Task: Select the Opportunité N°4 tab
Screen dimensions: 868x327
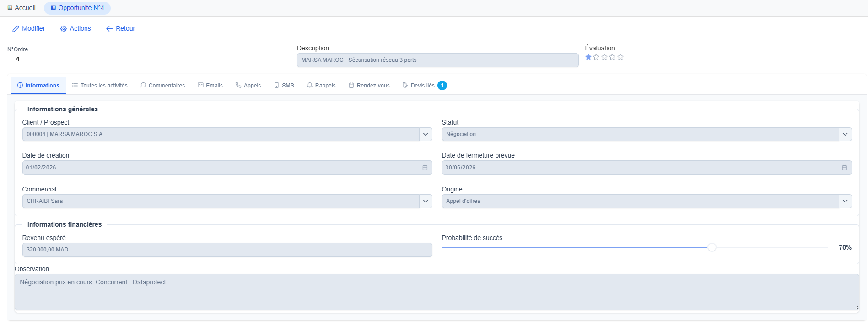Action: tap(77, 8)
